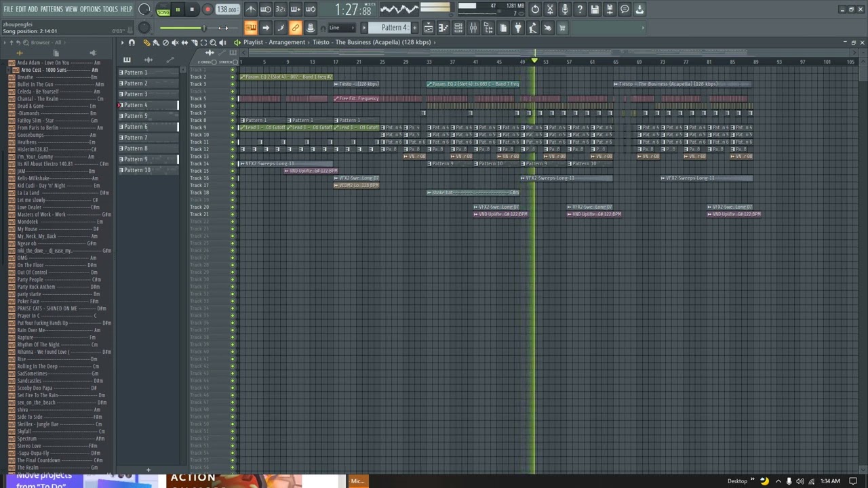The image size is (868, 488).
Task: Click the main pitch knob below volume
Action: click(144, 27)
